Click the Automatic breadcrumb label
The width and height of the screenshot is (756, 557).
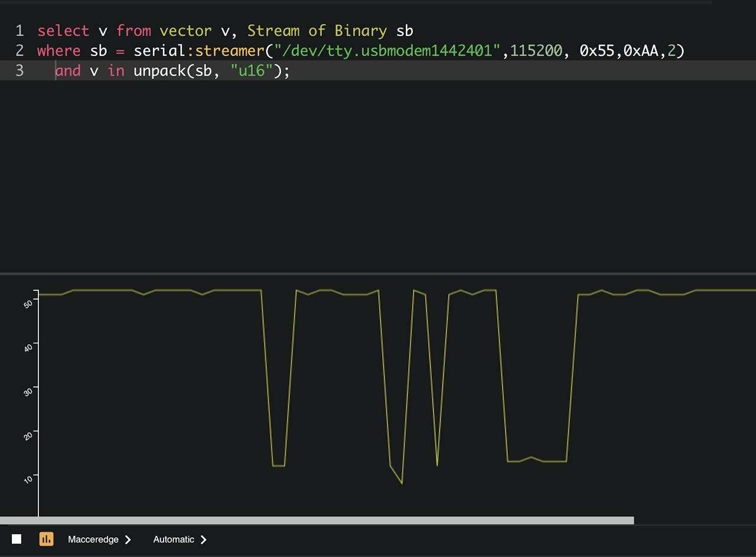coord(173,539)
